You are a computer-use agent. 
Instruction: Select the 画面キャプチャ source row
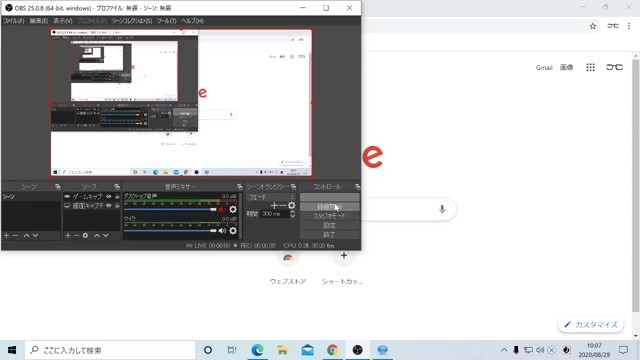pyautogui.click(x=91, y=206)
